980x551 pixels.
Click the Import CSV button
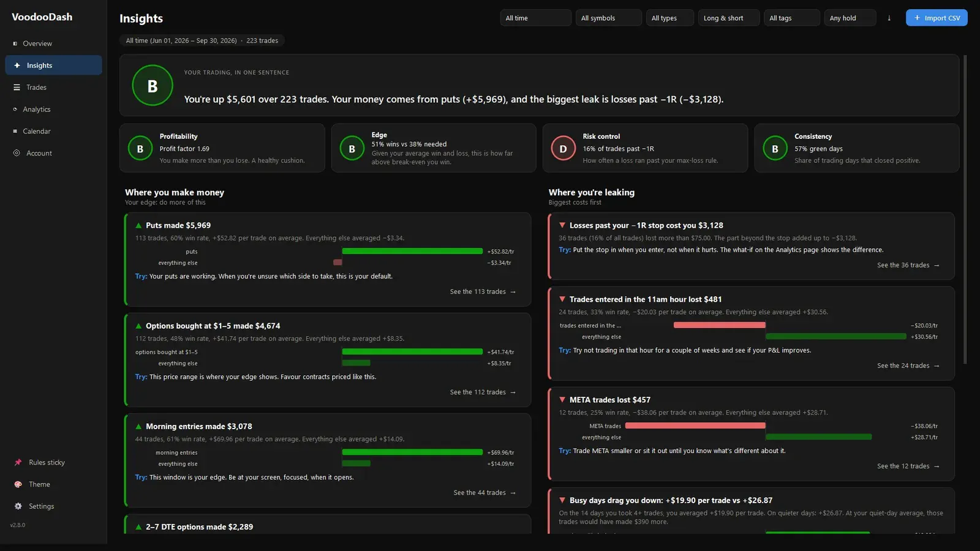coord(937,18)
